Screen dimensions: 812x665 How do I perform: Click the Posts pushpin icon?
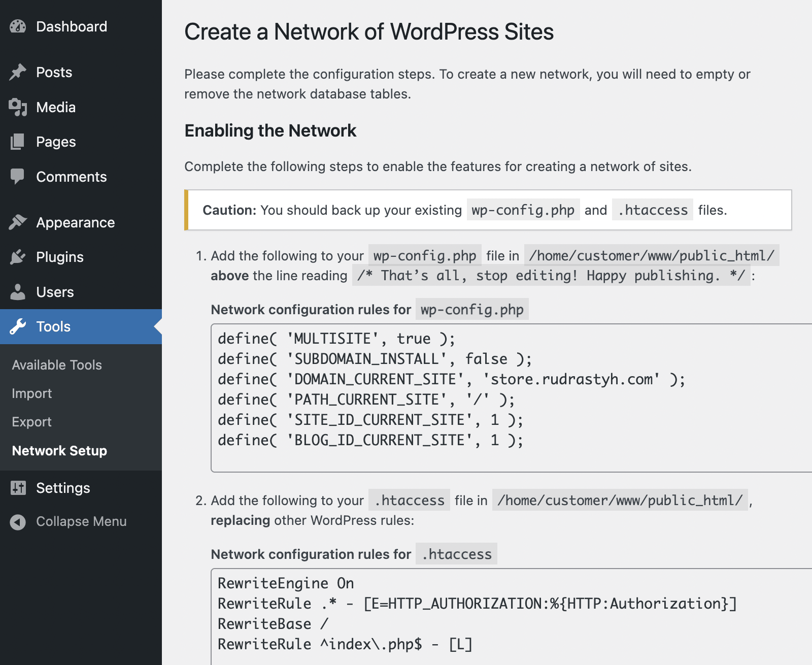(x=18, y=72)
